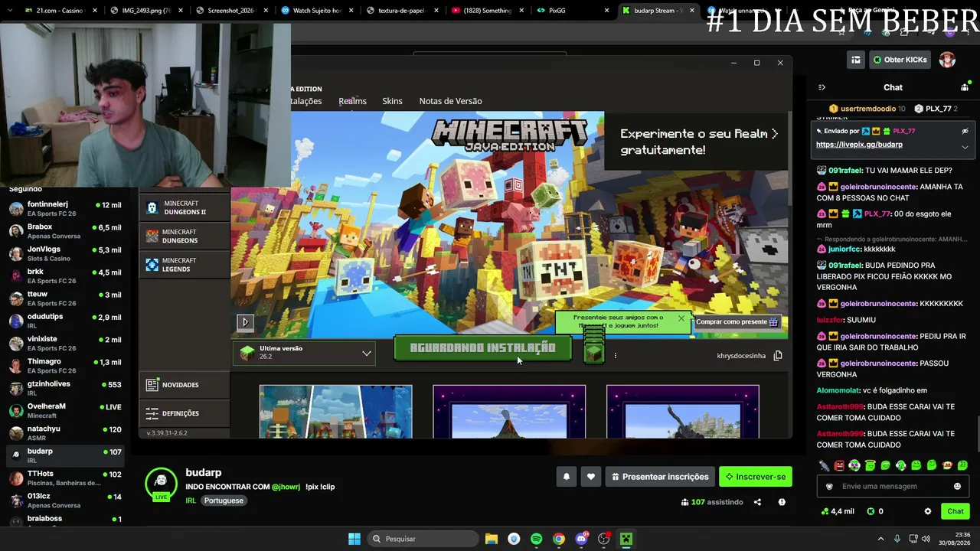Image resolution: width=980 pixels, height=551 pixels.
Task: Select the Portuguese language tag
Action: pos(224,500)
